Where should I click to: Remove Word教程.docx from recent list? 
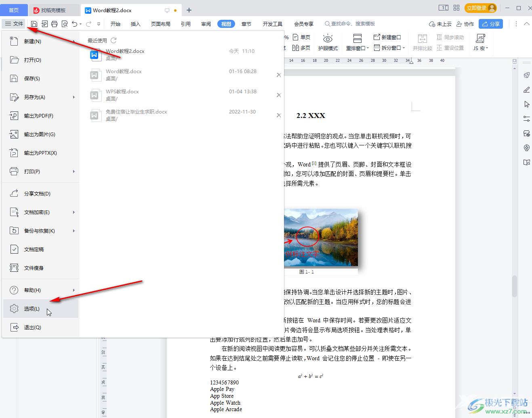pos(279,75)
